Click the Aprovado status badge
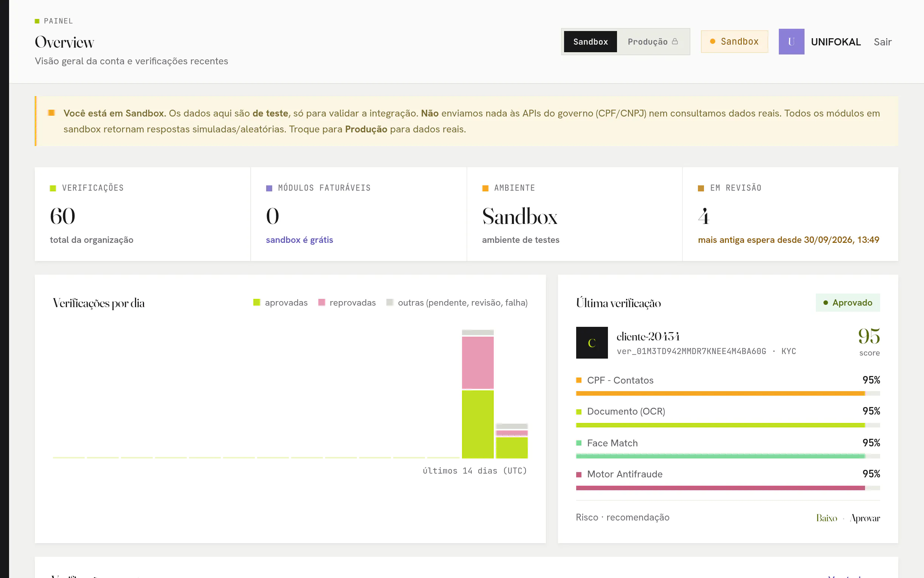 pyautogui.click(x=848, y=303)
